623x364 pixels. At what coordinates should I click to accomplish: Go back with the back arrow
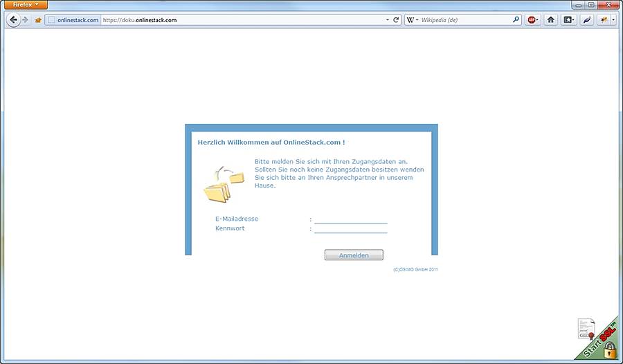[13, 19]
